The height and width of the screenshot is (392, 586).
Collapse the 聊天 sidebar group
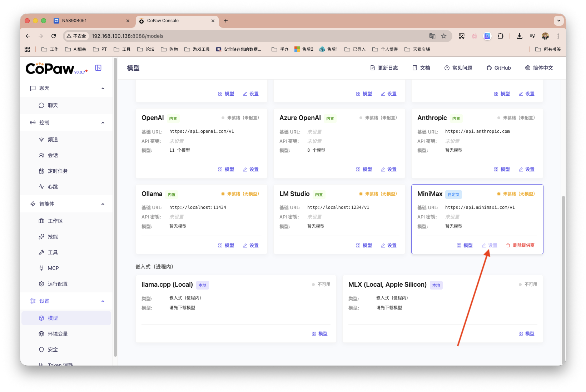point(103,88)
